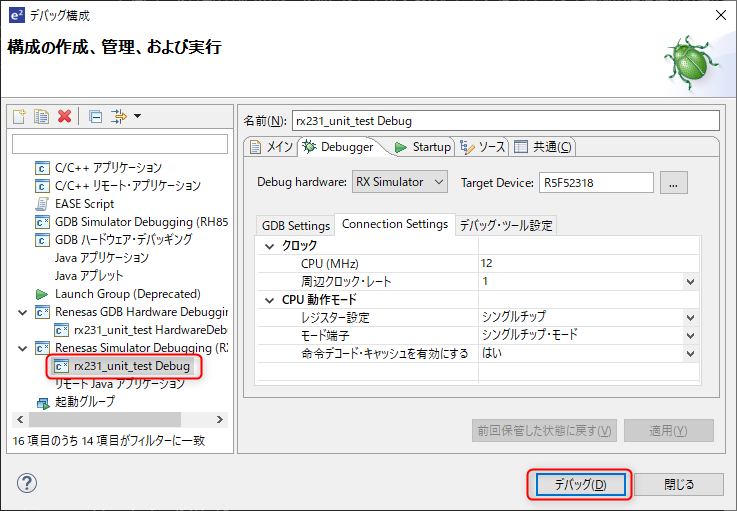Select Renesas GDB Hardware Debugging type

tap(141, 312)
